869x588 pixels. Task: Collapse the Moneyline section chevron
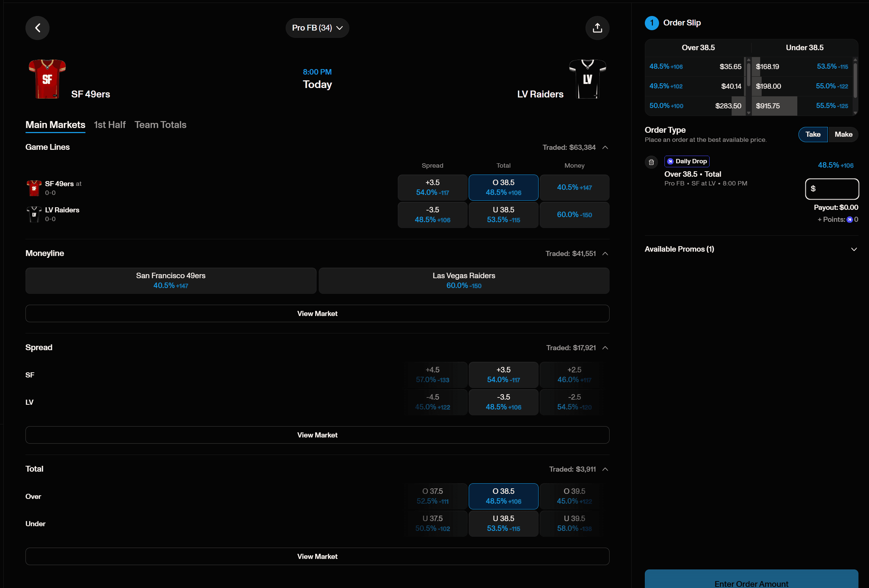tap(606, 254)
